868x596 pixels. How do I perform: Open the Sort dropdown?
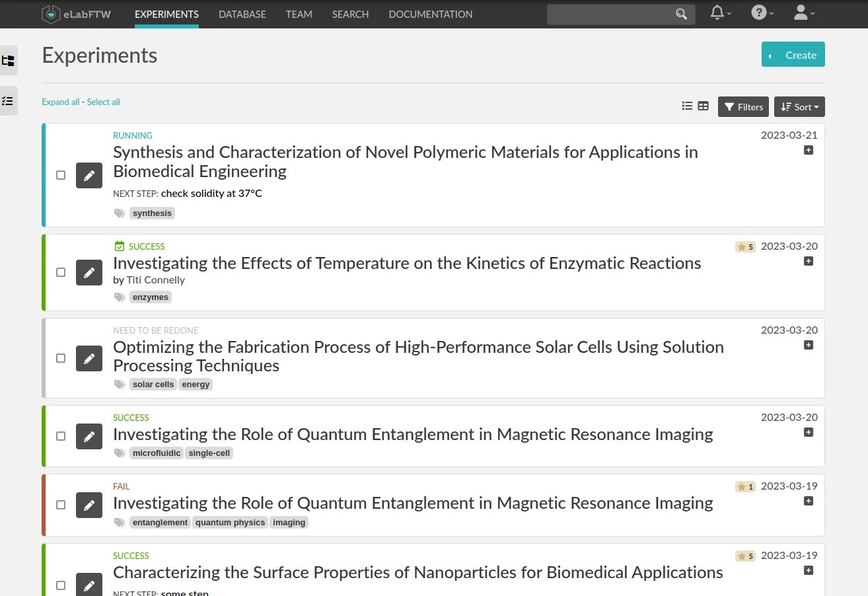pos(799,106)
